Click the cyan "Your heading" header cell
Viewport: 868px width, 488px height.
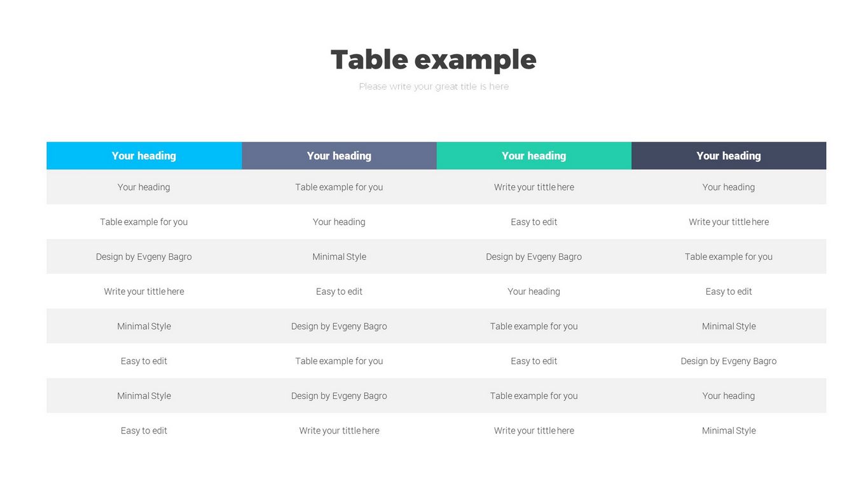[144, 156]
